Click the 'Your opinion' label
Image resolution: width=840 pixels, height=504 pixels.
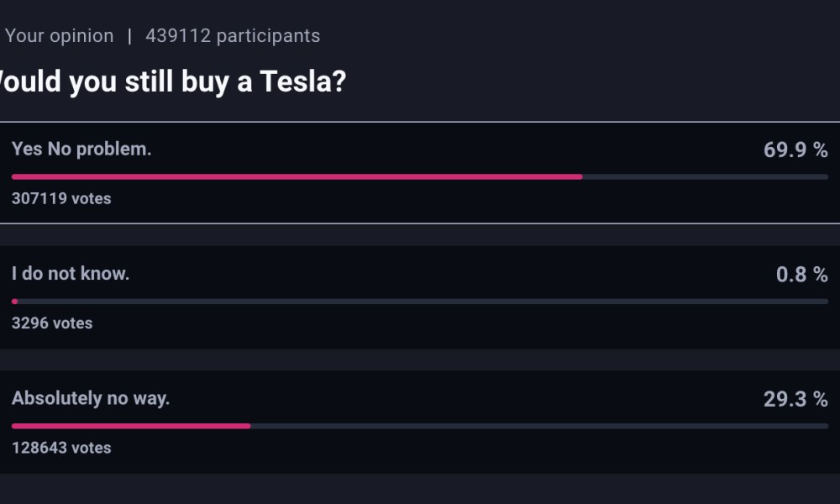(x=59, y=36)
